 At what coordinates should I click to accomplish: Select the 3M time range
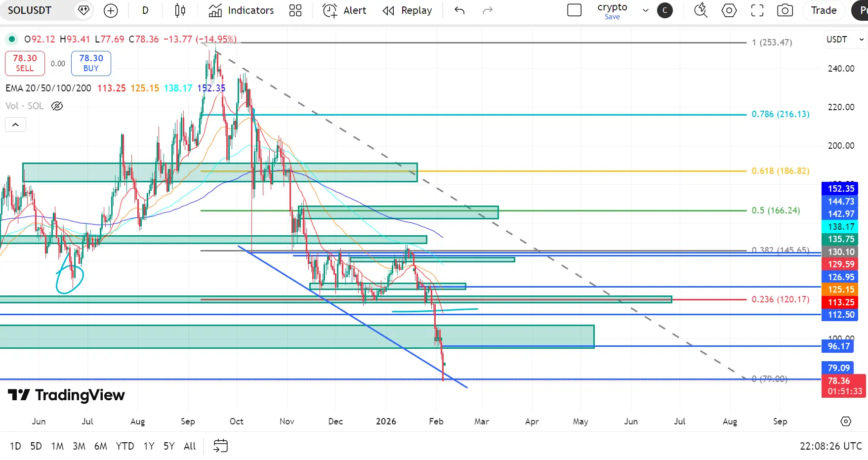(79, 446)
